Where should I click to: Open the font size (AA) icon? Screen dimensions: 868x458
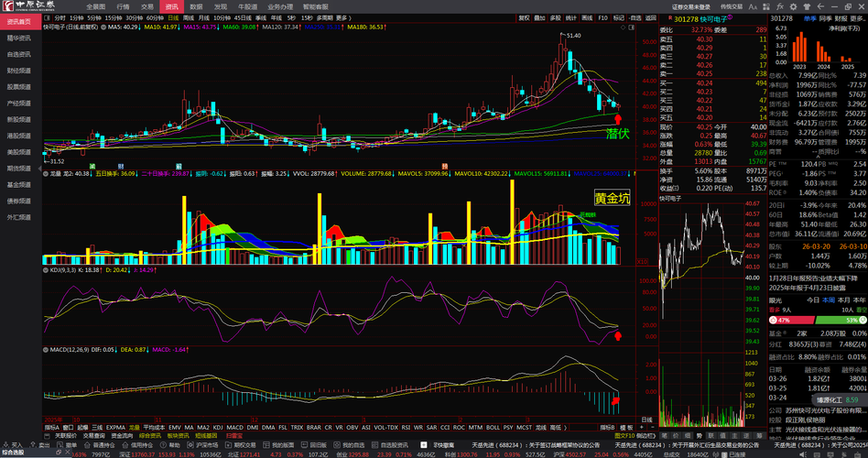coord(753,6)
